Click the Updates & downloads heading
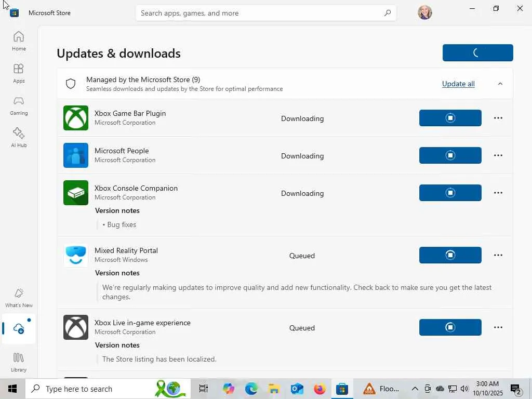This screenshot has width=532, height=399. point(118,54)
